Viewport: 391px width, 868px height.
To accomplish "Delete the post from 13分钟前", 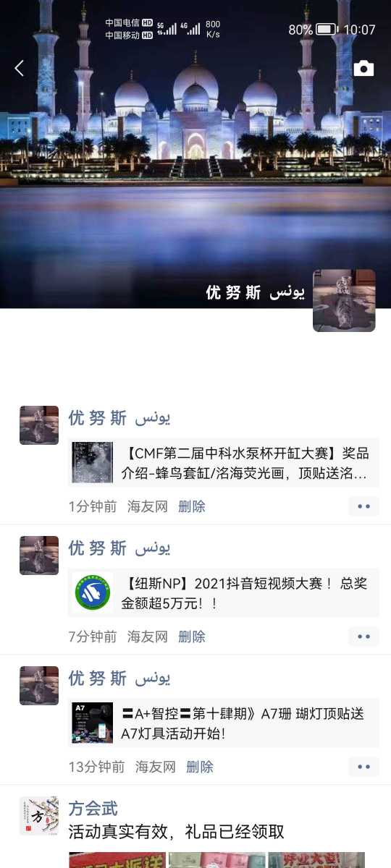I will pos(200,767).
